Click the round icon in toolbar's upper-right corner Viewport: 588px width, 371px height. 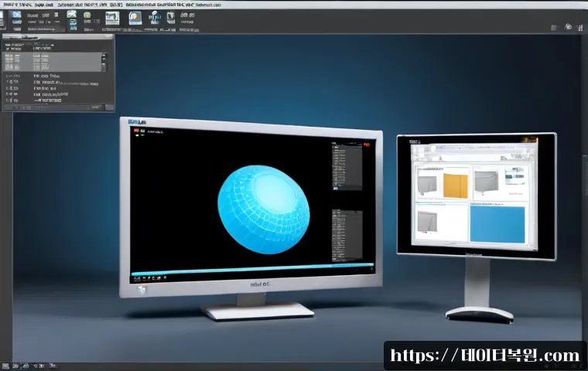click(x=569, y=26)
